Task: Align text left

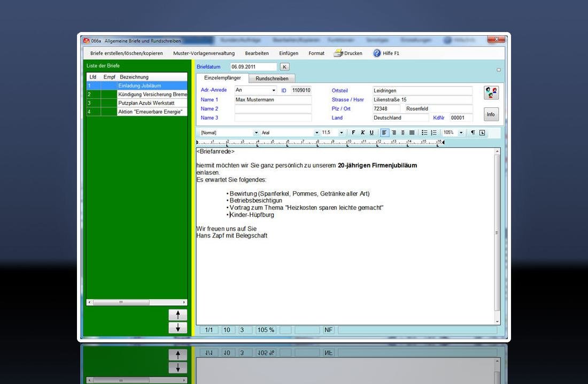Action: pos(384,132)
